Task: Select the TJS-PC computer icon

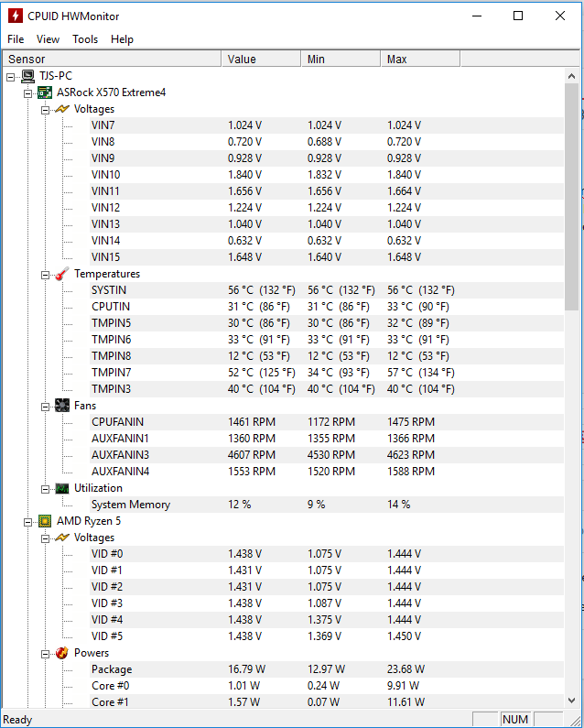Action: (27, 76)
